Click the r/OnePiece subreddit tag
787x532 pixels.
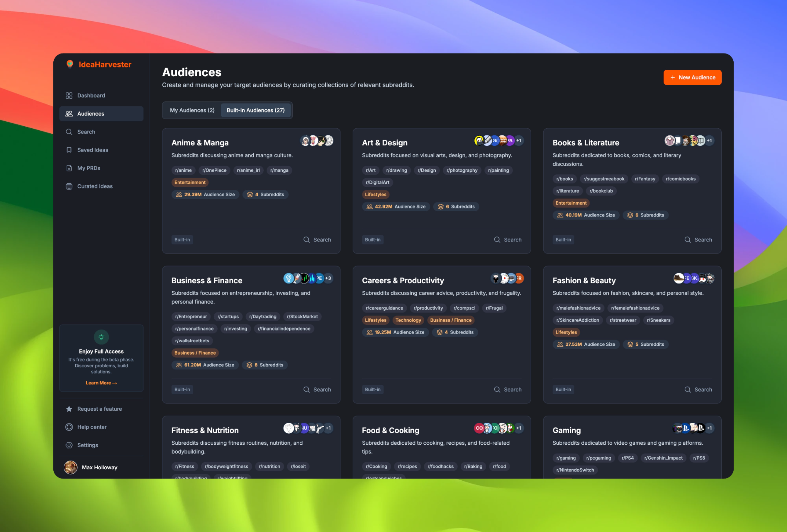tap(214, 170)
